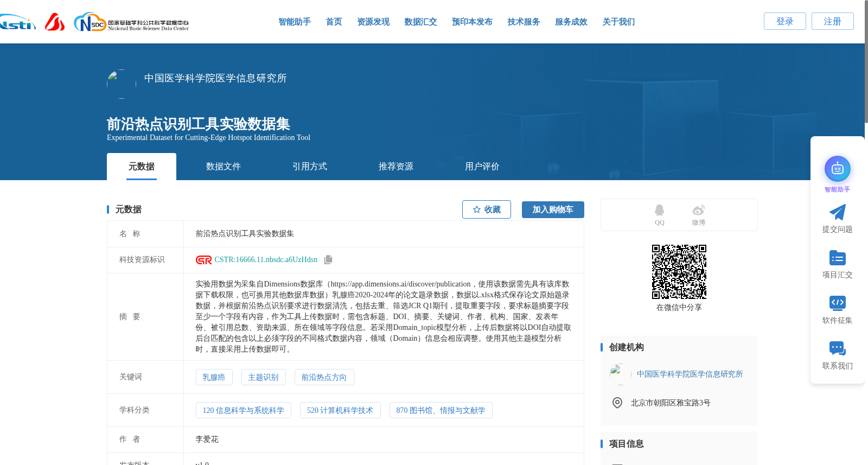The width and height of the screenshot is (868, 465).
Task: Select 520 计算机科学技术 category tag
Action: pos(340,410)
